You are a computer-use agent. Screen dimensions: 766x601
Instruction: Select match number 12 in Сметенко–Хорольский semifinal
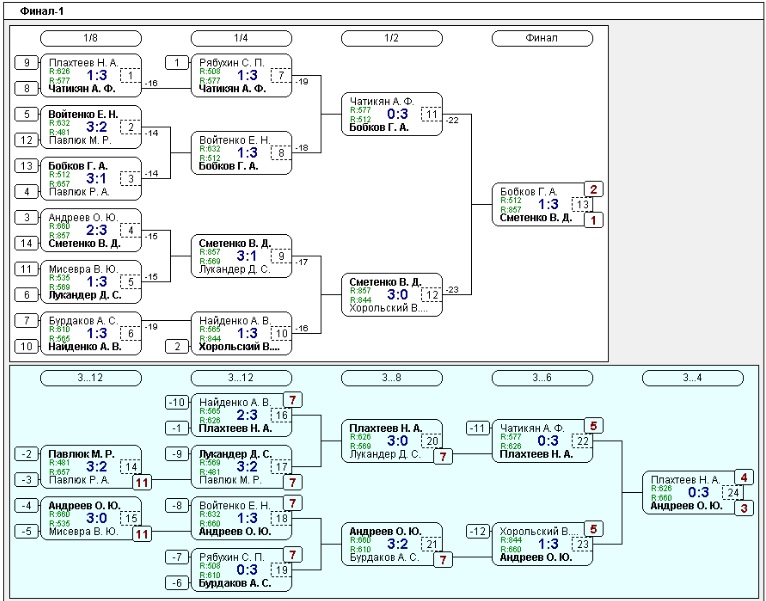point(431,295)
